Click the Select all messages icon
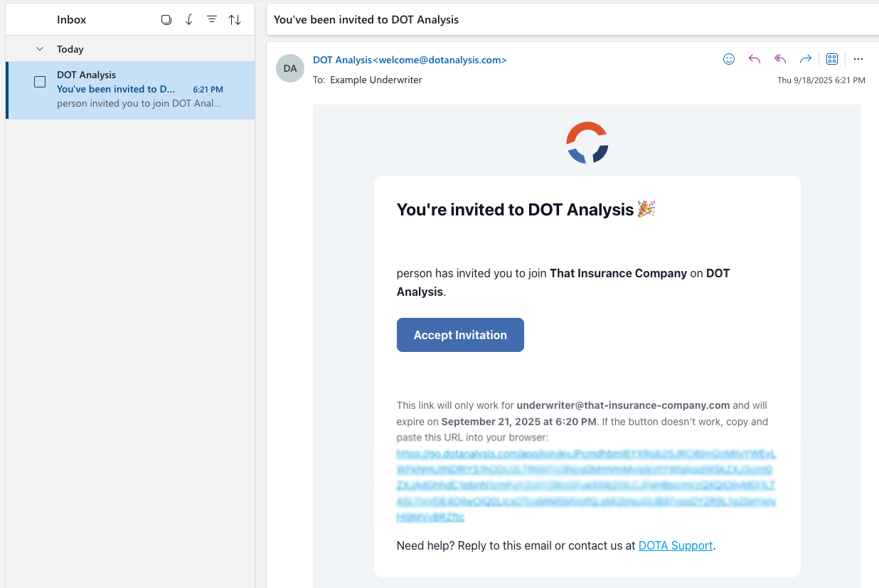The width and height of the screenshot is (879, 588). 166,20
